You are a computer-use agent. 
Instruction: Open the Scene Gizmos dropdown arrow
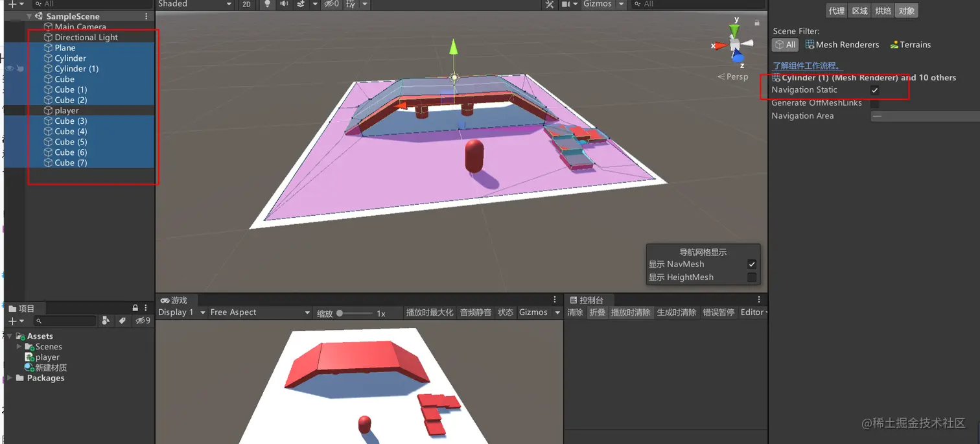pyautogui.click(x=621, y=5)
